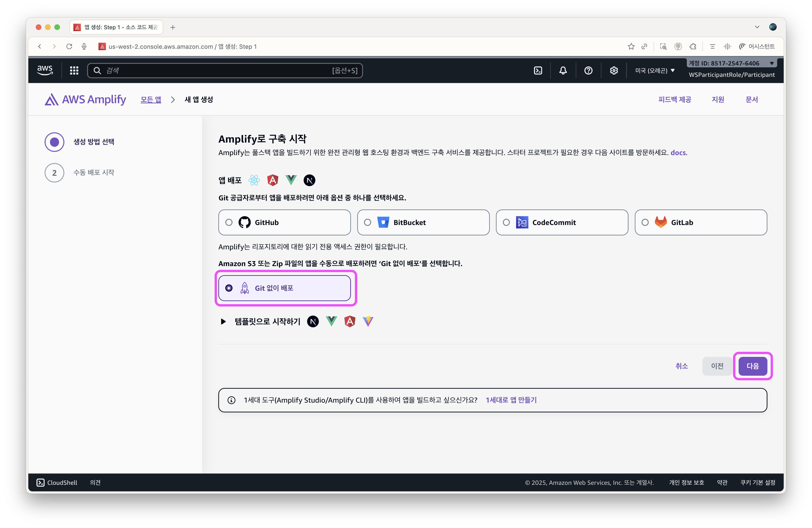Open the docs link in the description

(678, 153)
